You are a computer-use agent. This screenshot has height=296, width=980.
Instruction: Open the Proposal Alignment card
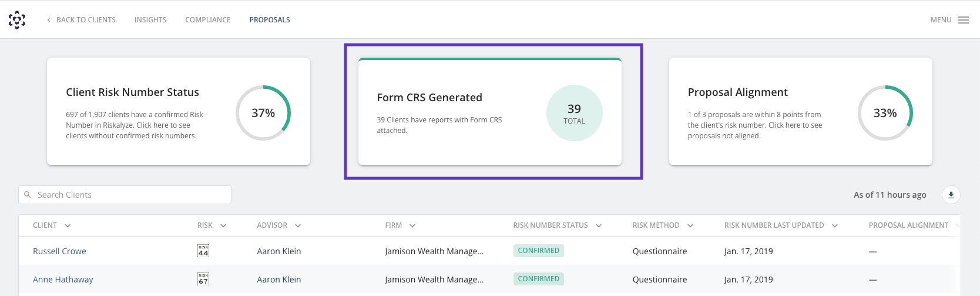point(801,112)
